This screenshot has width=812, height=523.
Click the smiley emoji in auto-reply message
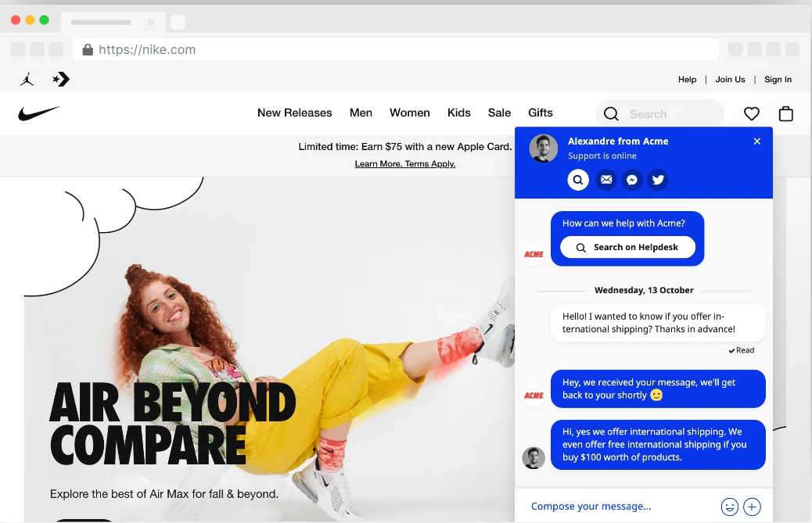pos(656,396)
